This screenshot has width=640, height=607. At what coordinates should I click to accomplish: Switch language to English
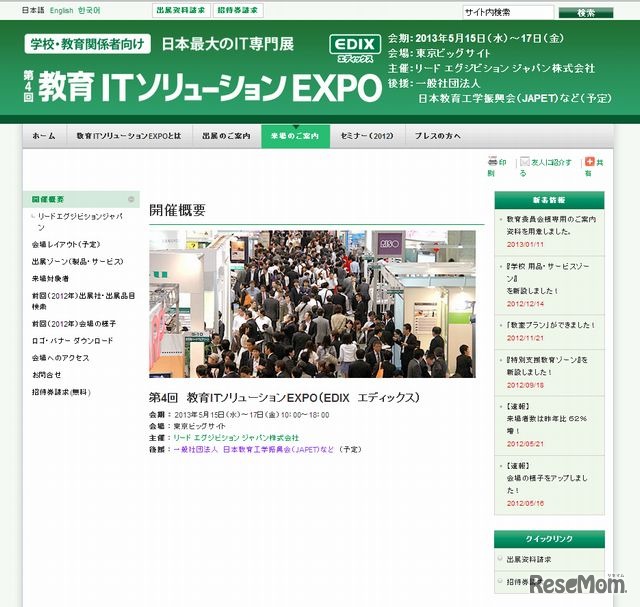[x=62, y=11]
